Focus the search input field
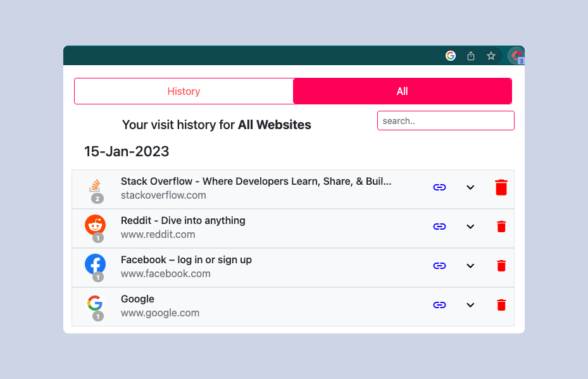Viewport: 588px width, 379px height. [x=446, y=121]
